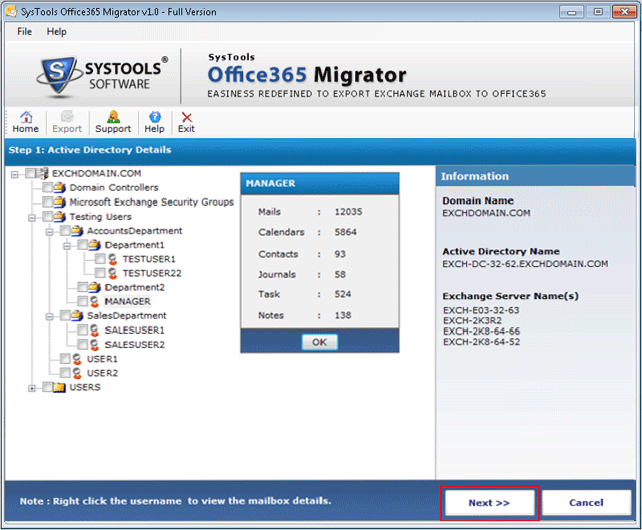This screenshot has width=642, height=530.
Task: Select the TESTUSER22 tree label
Action: tap(152, 273)
